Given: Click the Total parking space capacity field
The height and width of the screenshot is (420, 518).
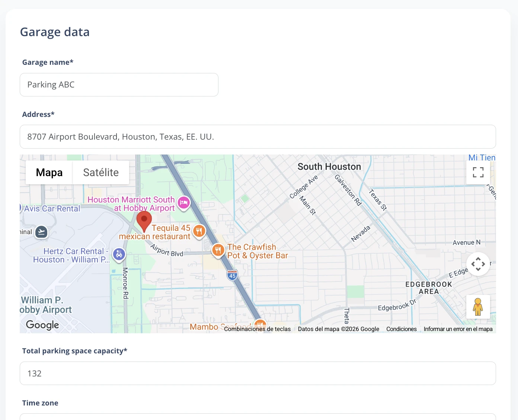Looking at the screenshot, I should (258, 373).
